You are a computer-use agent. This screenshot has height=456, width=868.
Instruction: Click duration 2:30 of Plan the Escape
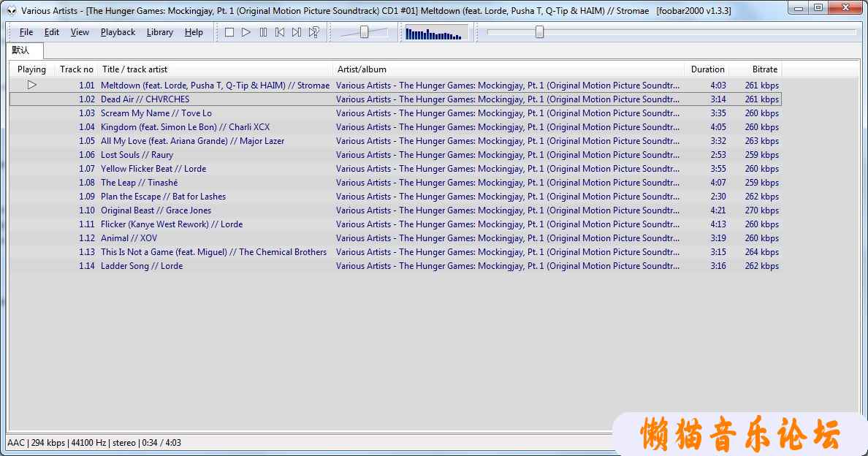[x=718, y=196]
